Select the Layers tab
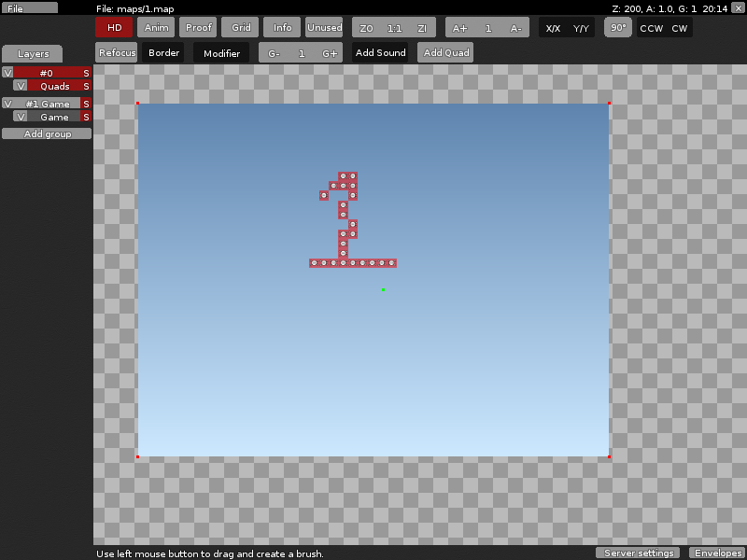 tap(33, 54)
